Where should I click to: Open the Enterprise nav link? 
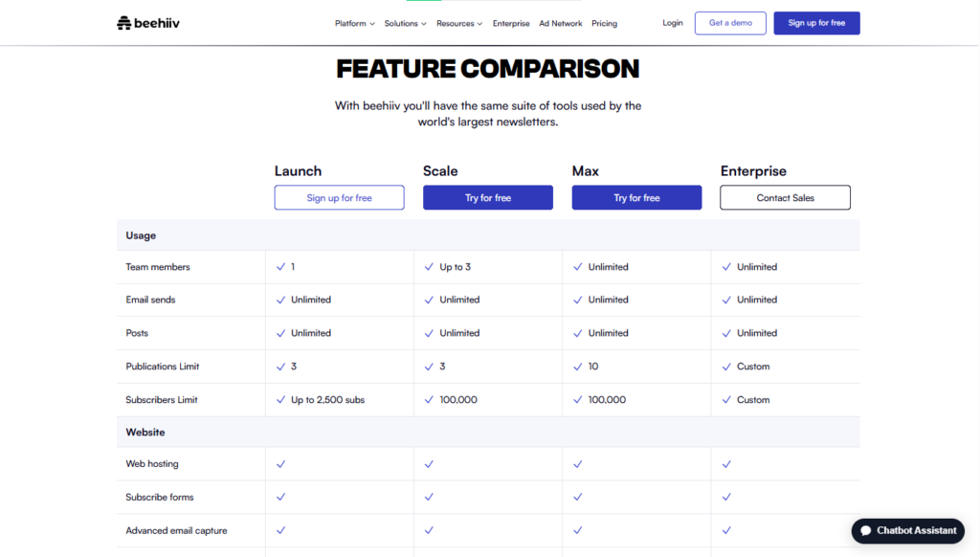pyautogui.click(x=511, y=23)
